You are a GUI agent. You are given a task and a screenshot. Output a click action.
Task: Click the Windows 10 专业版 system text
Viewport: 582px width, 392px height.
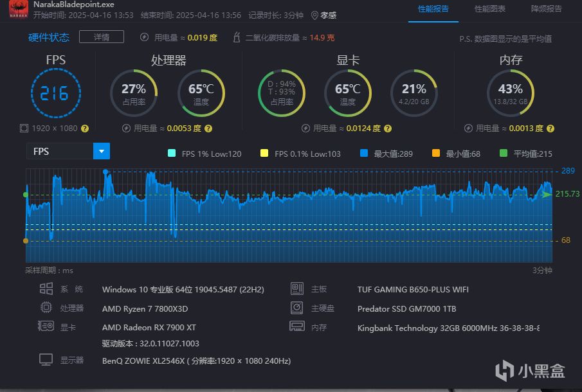point(183,290)
